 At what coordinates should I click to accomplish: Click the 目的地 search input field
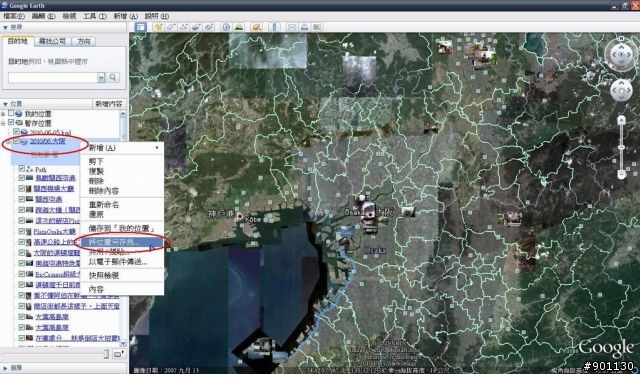tap(52, 77)
